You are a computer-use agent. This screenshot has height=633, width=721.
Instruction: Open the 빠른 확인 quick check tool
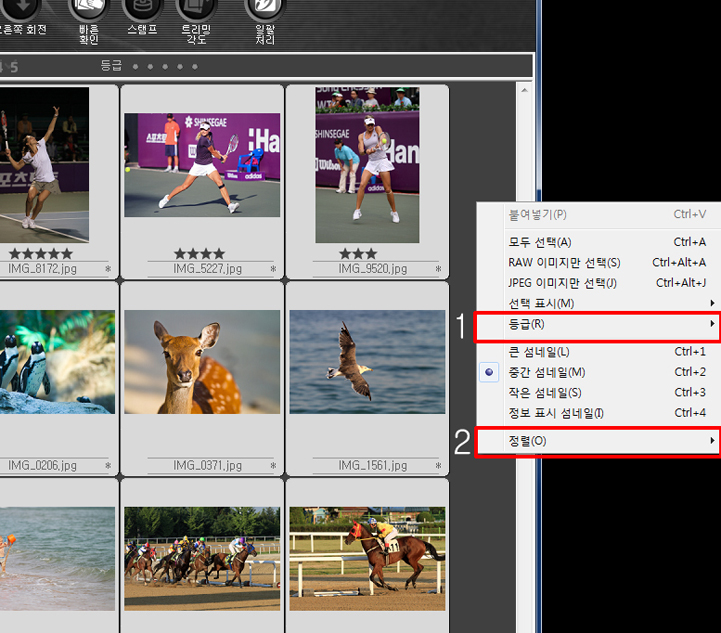tap(88, 8)
